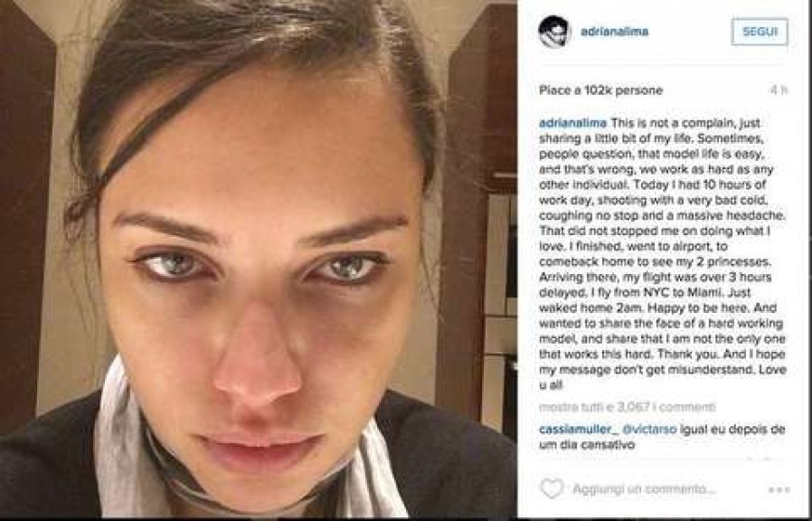The height and width of the screenshot is (521, 812).
Task: Focus the 'Aggiungi un commento' field
Action: tap(645, 489)
